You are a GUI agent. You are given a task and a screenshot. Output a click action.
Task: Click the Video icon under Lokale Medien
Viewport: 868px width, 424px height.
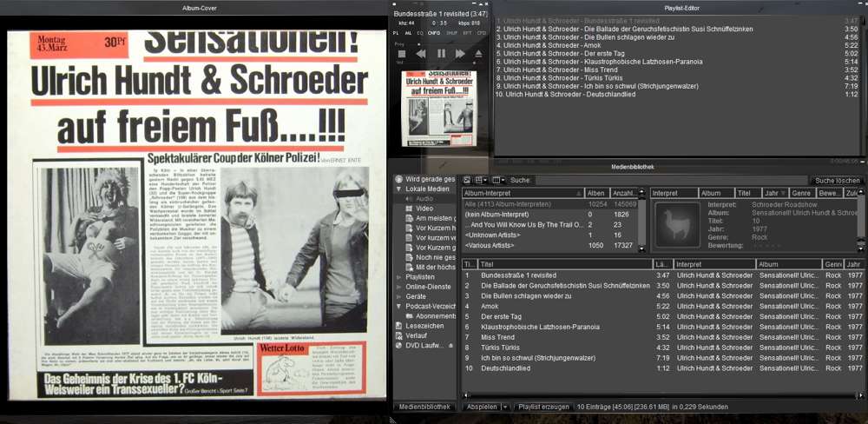point(410,209)
